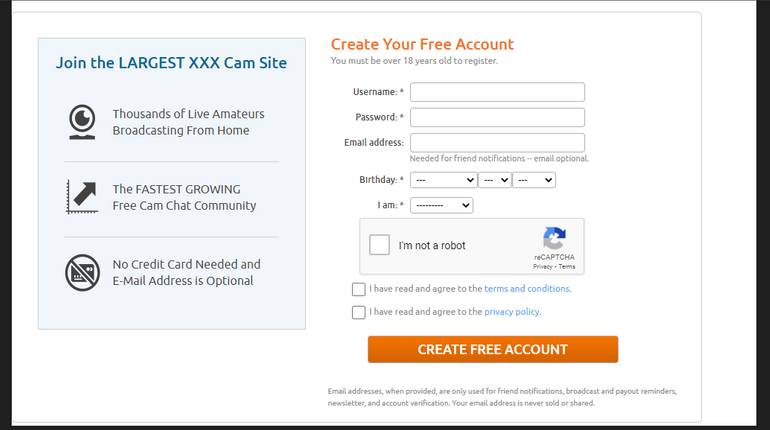Expand the birthday day dropdown

[495, 180]
